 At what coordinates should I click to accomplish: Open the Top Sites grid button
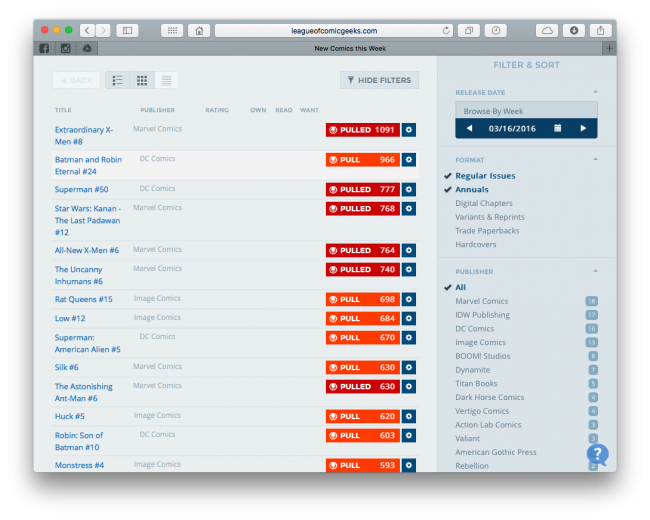coord(172,30)
